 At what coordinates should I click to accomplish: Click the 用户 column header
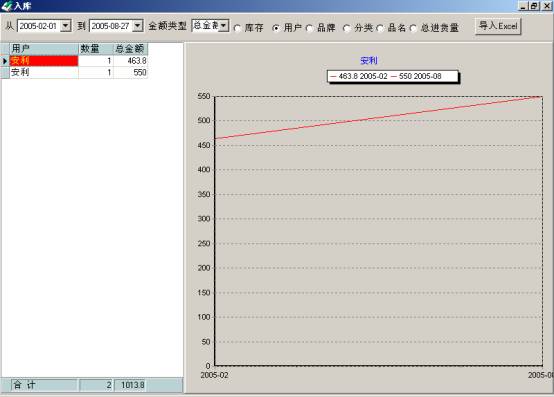click(x=44, y=49)
